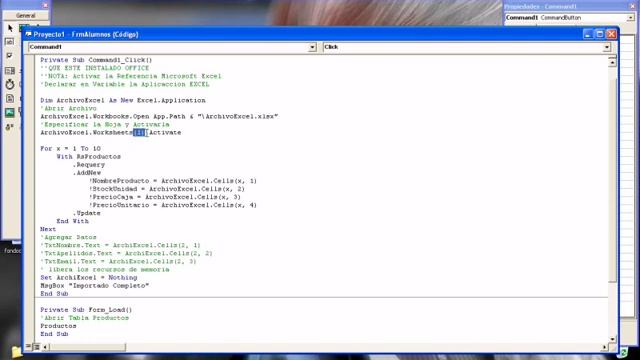Select the Timer control in the toolbox

point(10,84)
